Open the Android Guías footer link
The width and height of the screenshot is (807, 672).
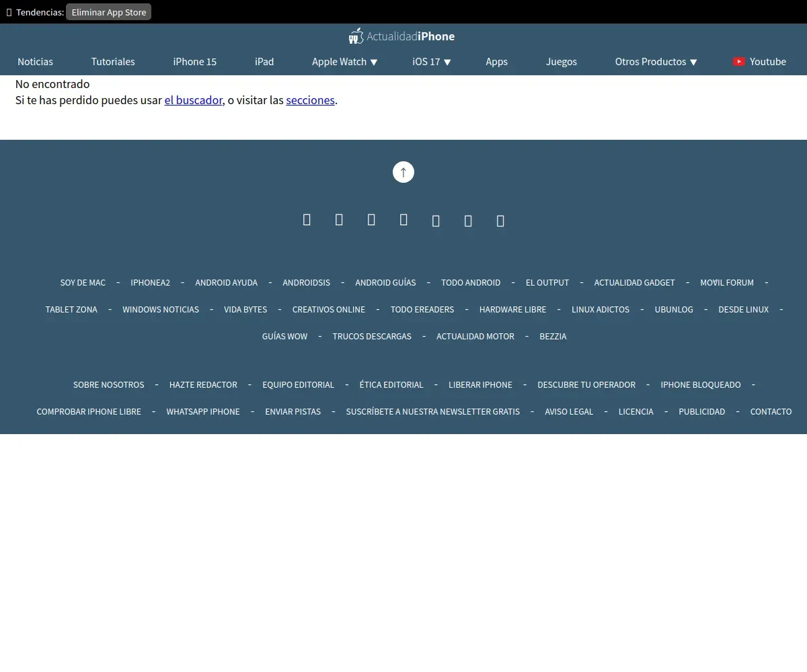click(385, 282)
